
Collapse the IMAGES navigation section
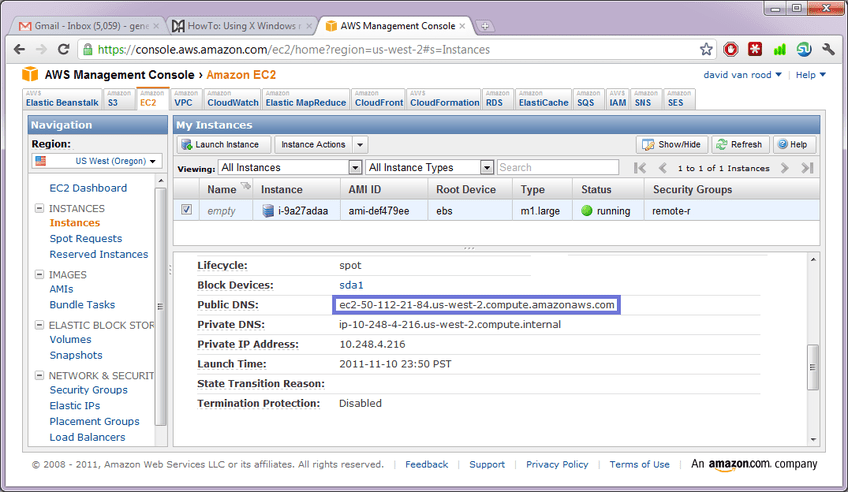[x=39, y=275]
